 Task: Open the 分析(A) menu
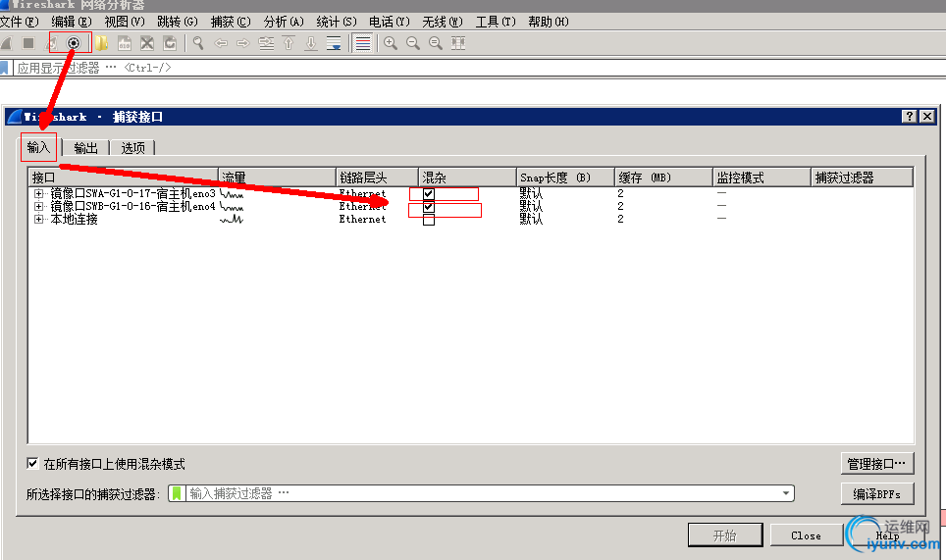pos(284,22)
